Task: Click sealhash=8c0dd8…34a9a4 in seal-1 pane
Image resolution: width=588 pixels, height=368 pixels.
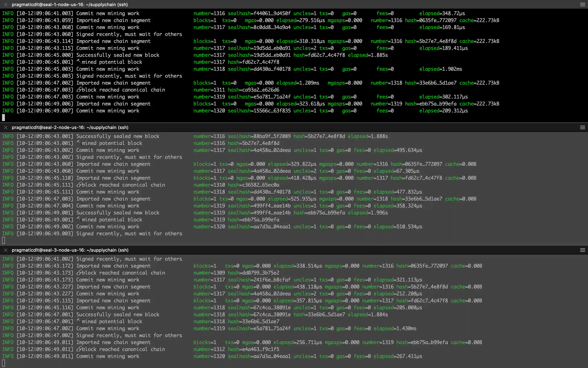Action: coord(259,27)
